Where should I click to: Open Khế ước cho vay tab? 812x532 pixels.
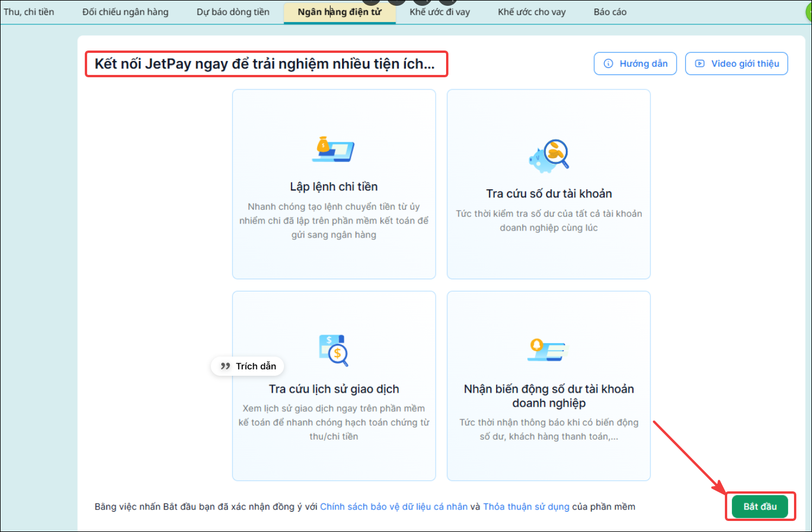point(531,12)
